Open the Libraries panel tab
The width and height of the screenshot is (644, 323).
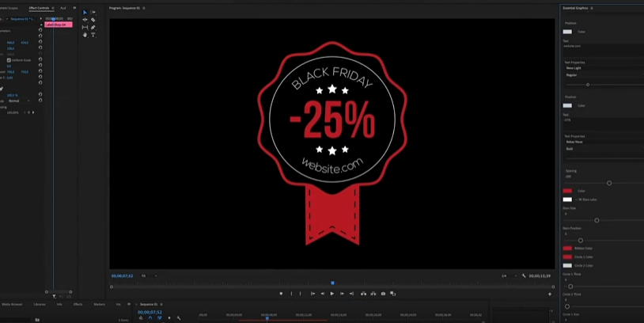40,303
